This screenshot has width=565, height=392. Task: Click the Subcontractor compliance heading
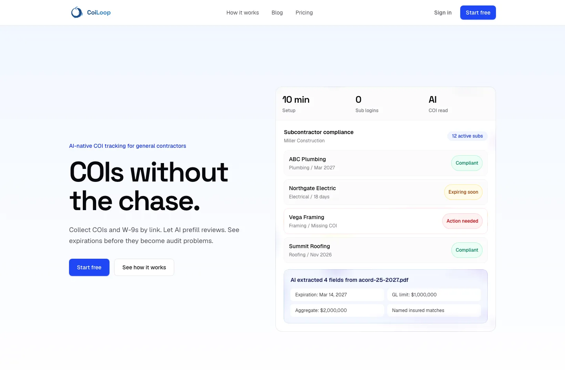coord(319,132)
